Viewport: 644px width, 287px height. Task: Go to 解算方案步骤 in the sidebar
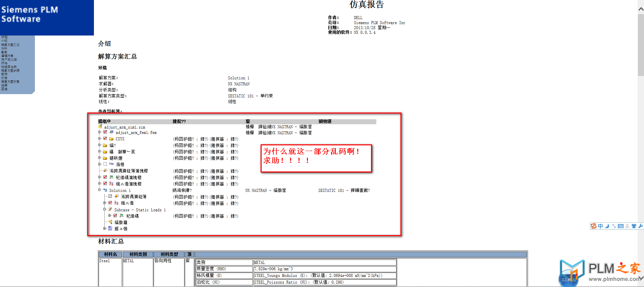click(10, 70)
